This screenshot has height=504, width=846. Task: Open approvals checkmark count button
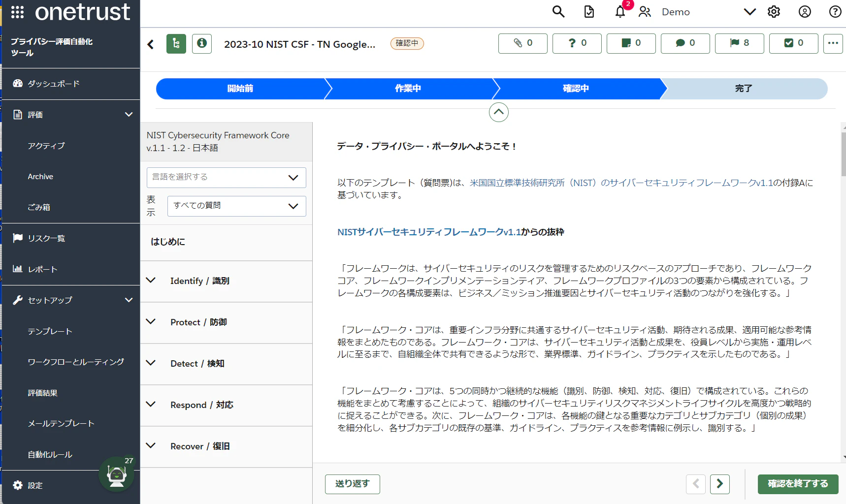coord(794,43)
